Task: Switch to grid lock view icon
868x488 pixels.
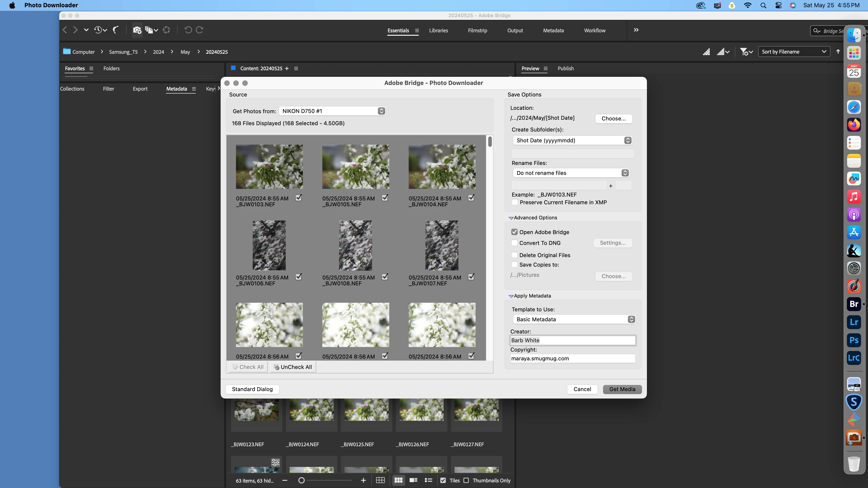Action: coord(380,480)
